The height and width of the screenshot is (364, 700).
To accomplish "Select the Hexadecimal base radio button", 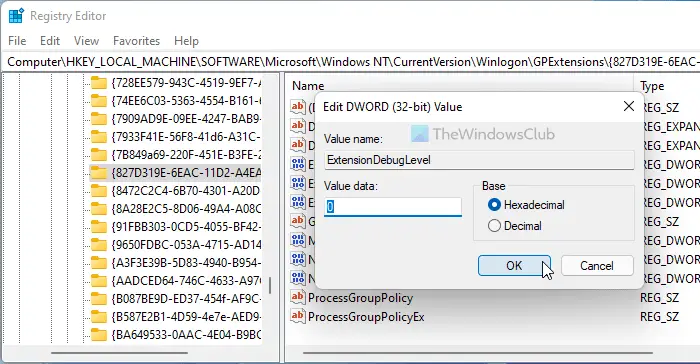I will (494, 205).
